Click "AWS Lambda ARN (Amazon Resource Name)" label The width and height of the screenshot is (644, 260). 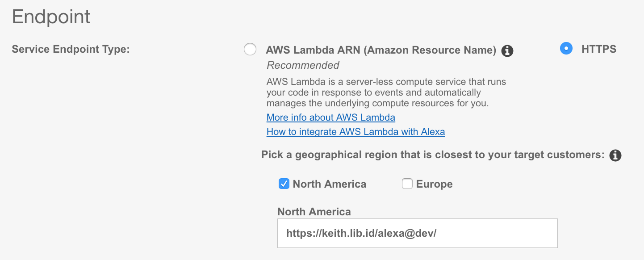381,50
